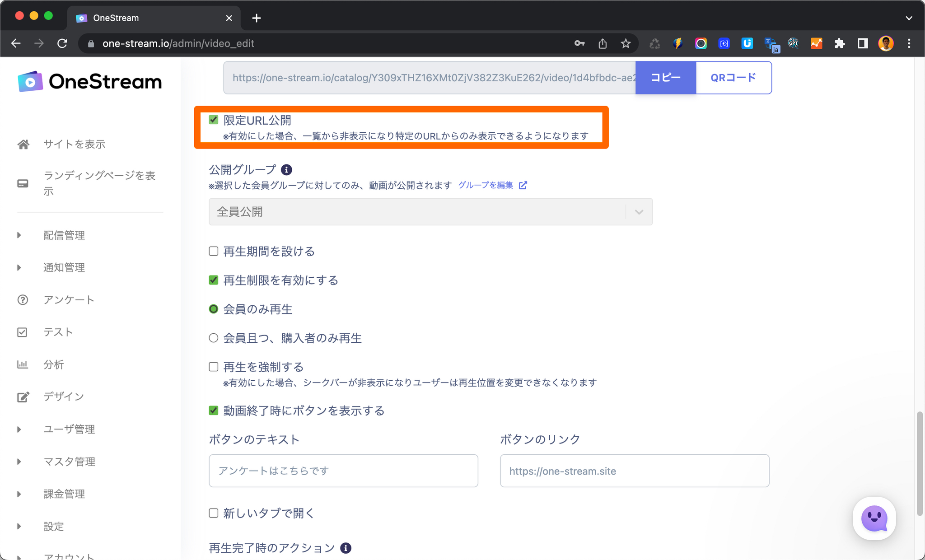Select 会員且つ、購入者のみ再生 radio option
Screen dimensions: 925x560
tap(214, 338)
